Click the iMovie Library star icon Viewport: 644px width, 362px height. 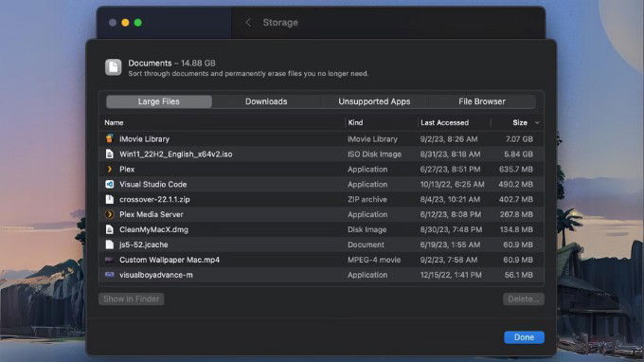(109, 139)
